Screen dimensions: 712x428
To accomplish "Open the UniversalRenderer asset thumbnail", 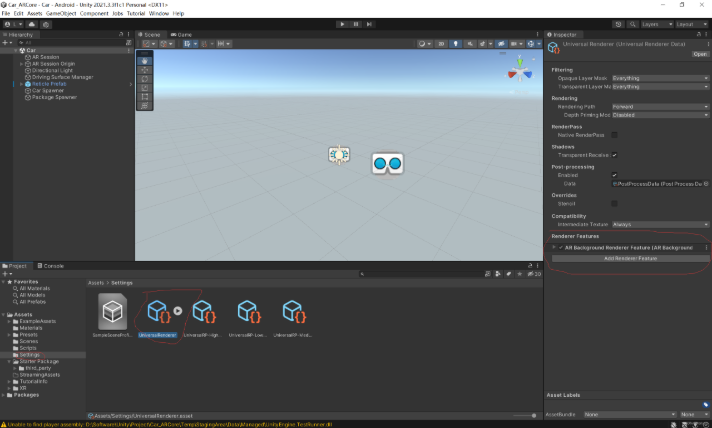I will (x=157, y=311).
